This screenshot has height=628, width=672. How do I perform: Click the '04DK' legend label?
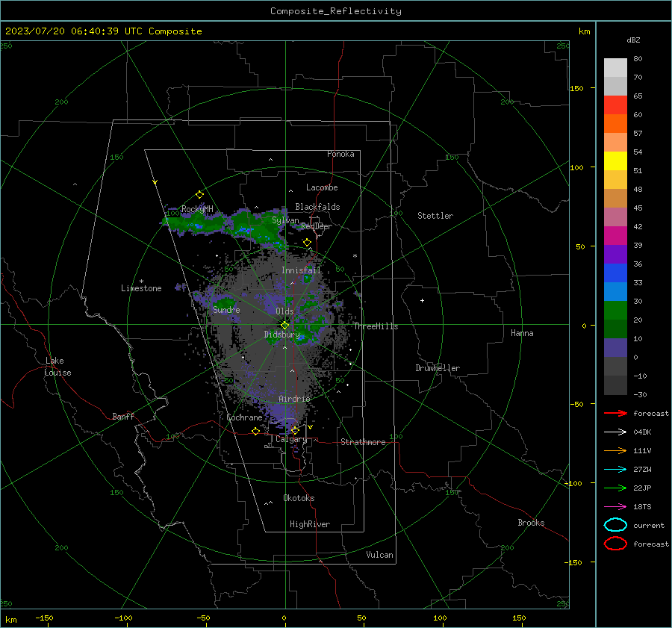[642, 432]
